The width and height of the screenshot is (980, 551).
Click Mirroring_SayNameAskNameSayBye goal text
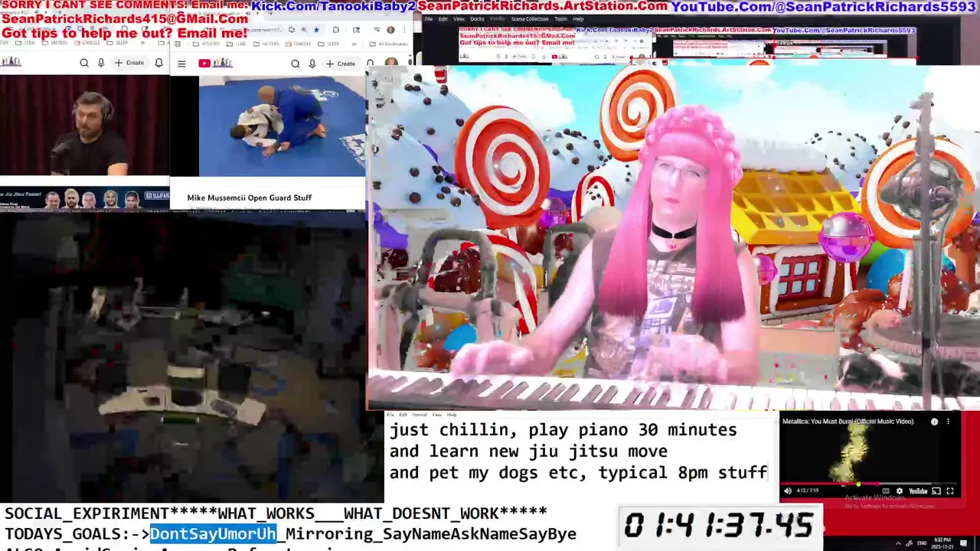(431, 533)
